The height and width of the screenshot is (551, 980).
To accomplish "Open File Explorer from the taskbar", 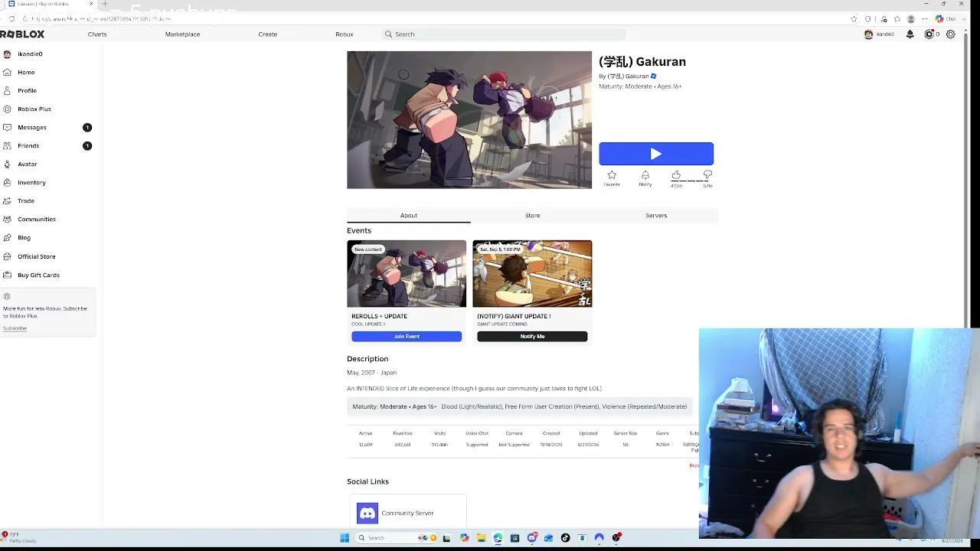I will pyautogui.click(x=481, y=538).
